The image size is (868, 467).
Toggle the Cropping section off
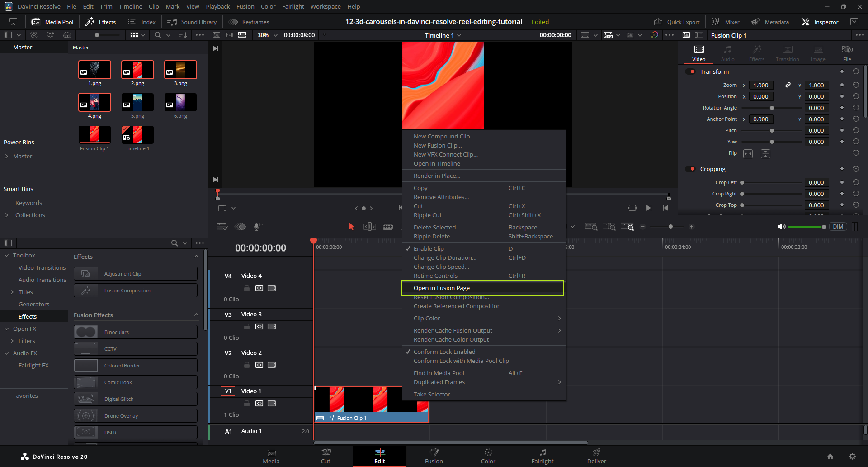[690, 169]
